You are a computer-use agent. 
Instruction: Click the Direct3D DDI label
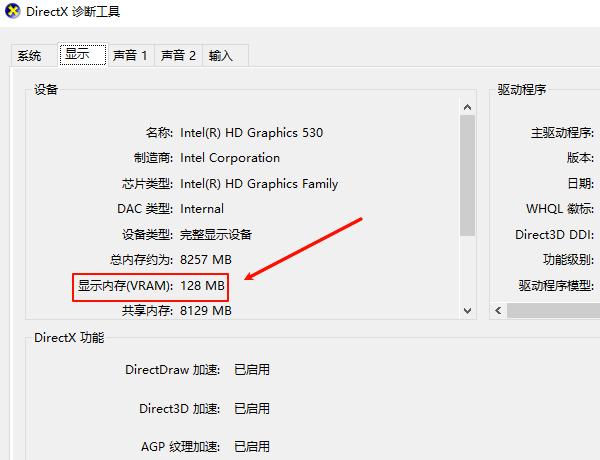pos(555,235)
